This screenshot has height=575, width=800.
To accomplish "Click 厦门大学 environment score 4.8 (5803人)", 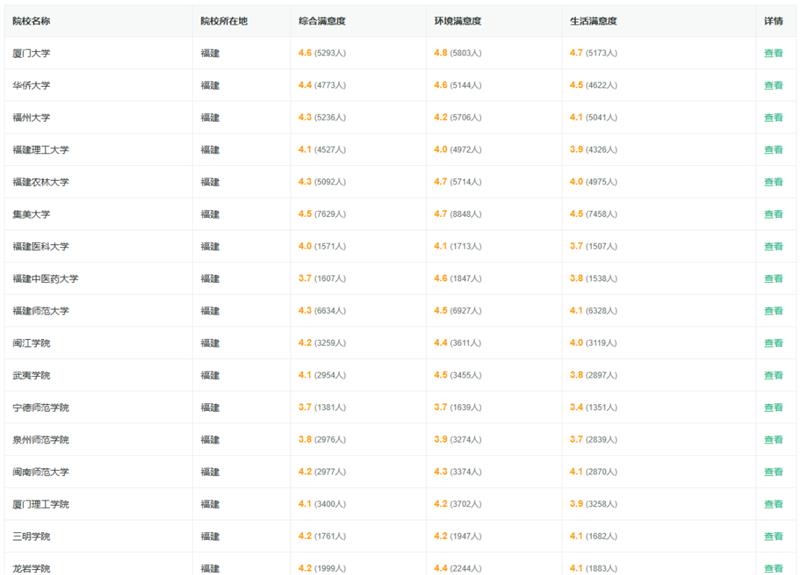I will click(x=458, y=53).
